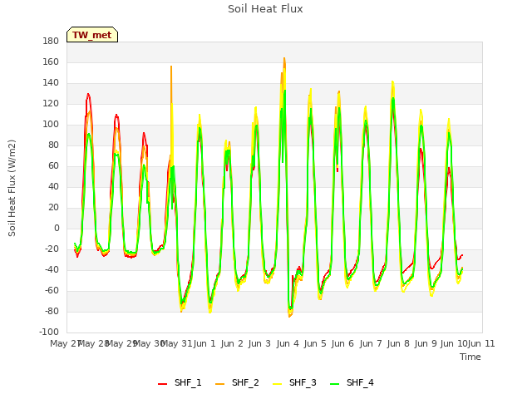Click the orange SHF_2 spike on May 31
This screenshot has width=532, height=399.
pyautogui.click(x=171, y=66)
